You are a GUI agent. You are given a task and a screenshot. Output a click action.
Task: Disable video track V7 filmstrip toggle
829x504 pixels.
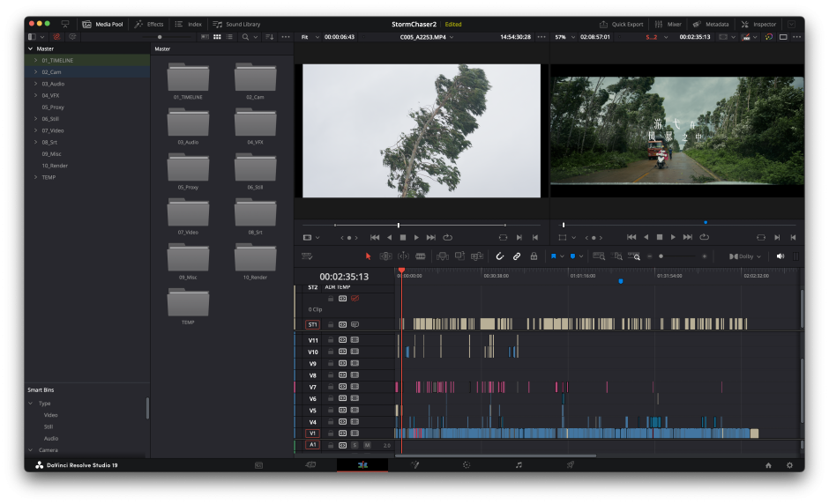pos(355,387)
